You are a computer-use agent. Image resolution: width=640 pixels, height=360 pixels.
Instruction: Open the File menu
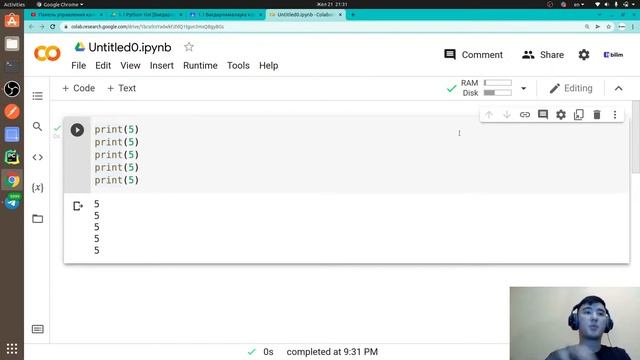[x=78, y=66]
